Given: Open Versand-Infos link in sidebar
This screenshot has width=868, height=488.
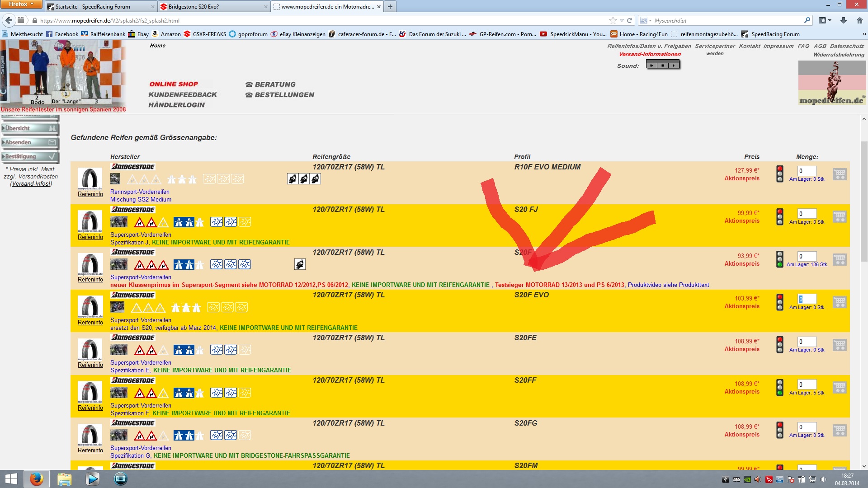Looking at the screenshot, I should pos(31,184).
